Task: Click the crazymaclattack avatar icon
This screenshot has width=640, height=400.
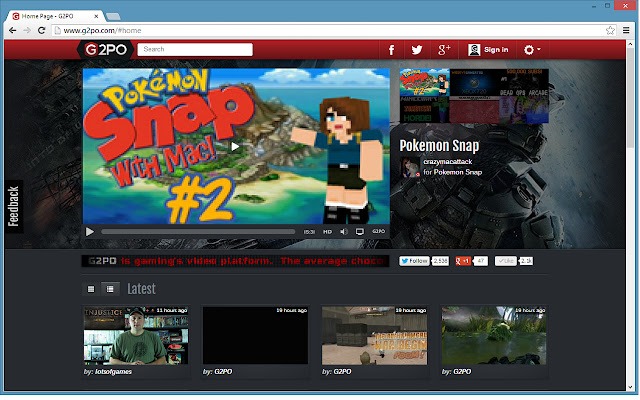Action: [410, 167]
